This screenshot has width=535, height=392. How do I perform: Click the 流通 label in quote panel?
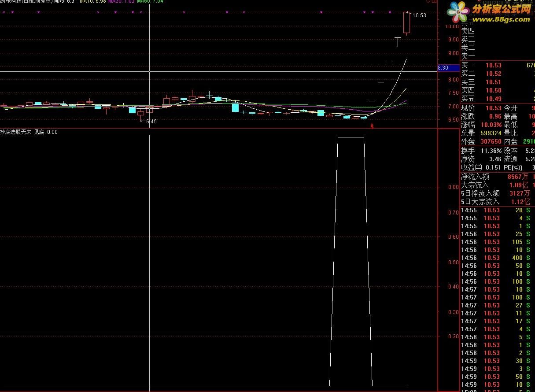[511, 159]
